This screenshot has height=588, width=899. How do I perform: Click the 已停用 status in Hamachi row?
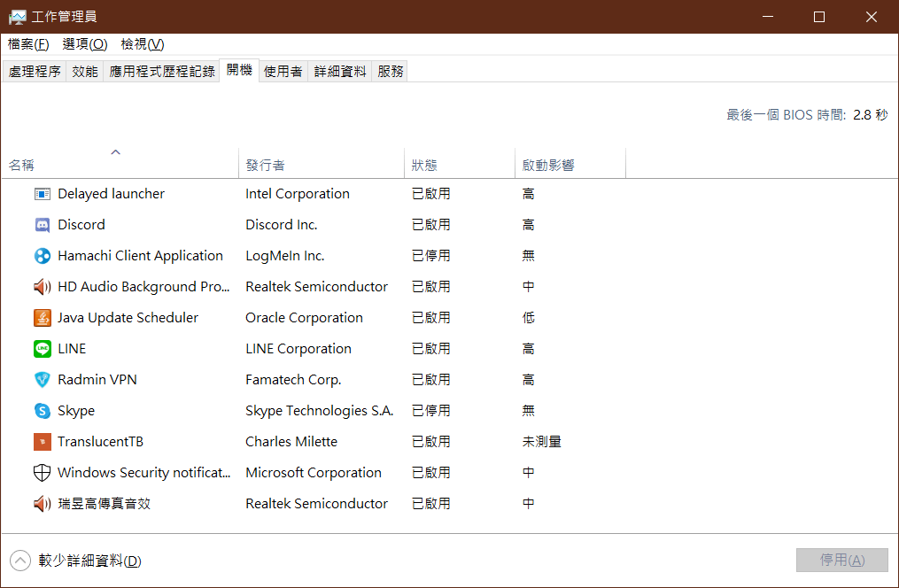click(x=431, y=256)
